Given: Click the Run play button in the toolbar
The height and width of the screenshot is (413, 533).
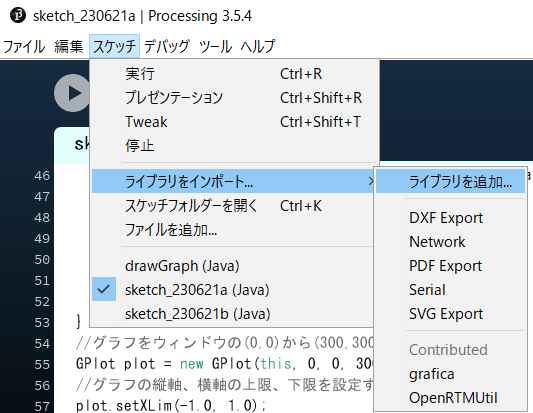Looking at the screenshot, I should tap(72, 93).
